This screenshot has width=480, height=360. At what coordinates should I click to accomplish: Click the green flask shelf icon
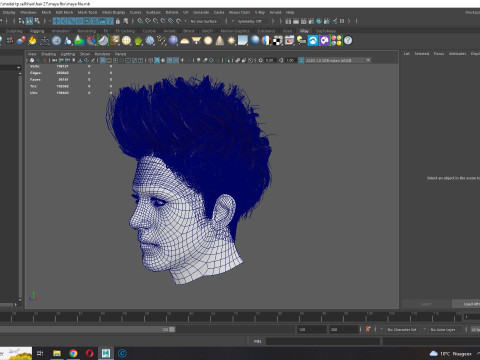click(x=79, y=41)
